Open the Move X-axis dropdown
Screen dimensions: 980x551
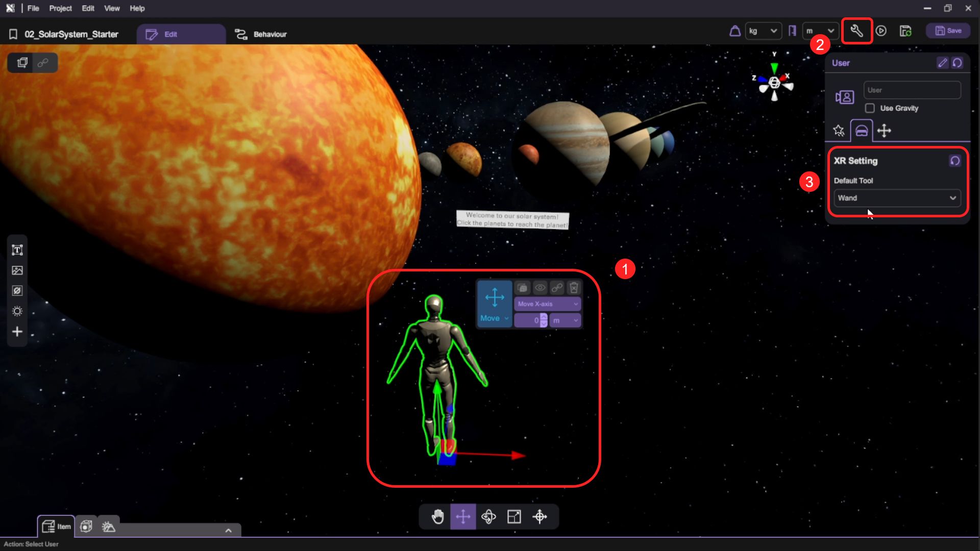(547, 304)
